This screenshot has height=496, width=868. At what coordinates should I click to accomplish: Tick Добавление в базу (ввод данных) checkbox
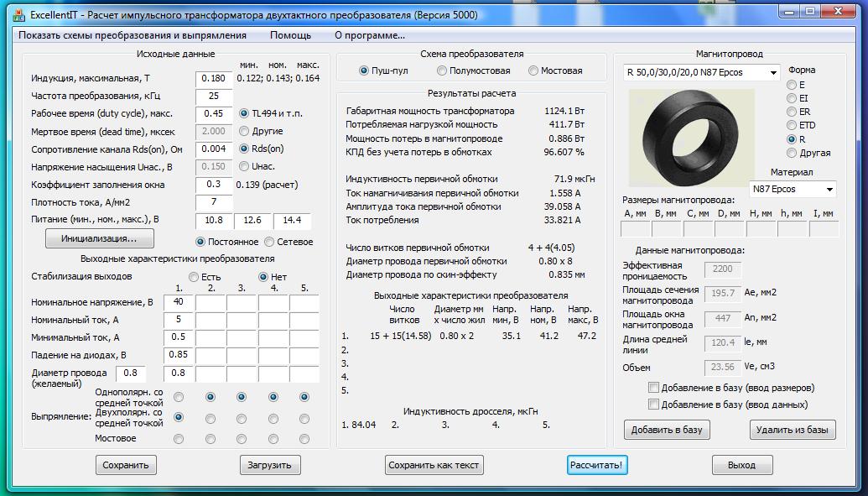[x=653, y=405]
